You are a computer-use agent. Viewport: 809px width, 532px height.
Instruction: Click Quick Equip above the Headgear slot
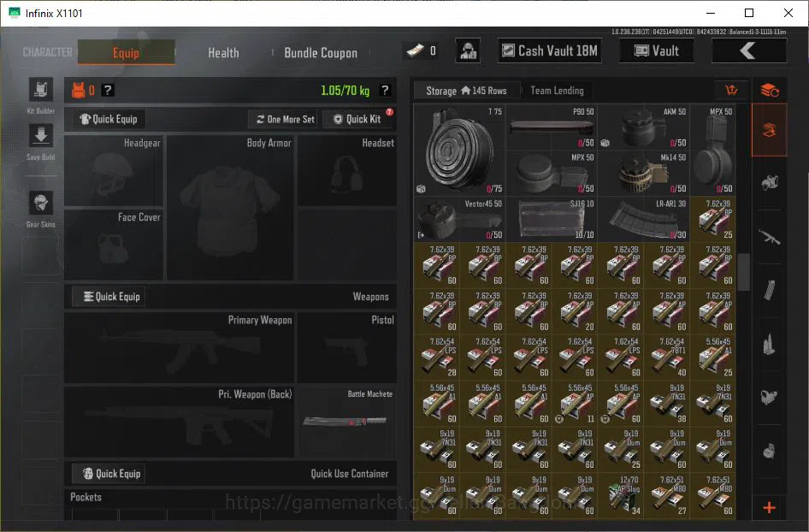click(x=109, y=119)
